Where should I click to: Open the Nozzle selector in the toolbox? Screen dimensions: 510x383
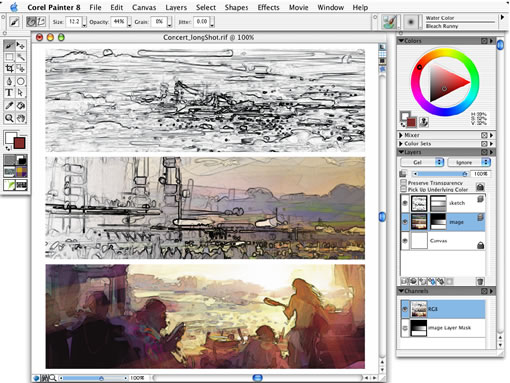(x=21, y=184)
